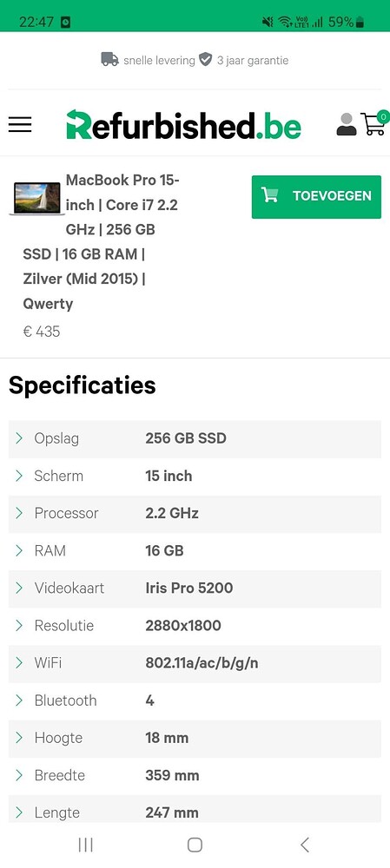Open the MacBook Pro product thumbnail

coord(37,198)
